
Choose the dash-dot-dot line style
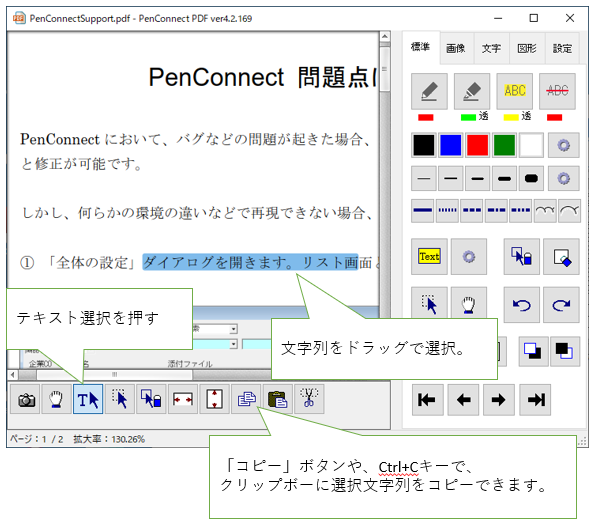tap(520, 211)
